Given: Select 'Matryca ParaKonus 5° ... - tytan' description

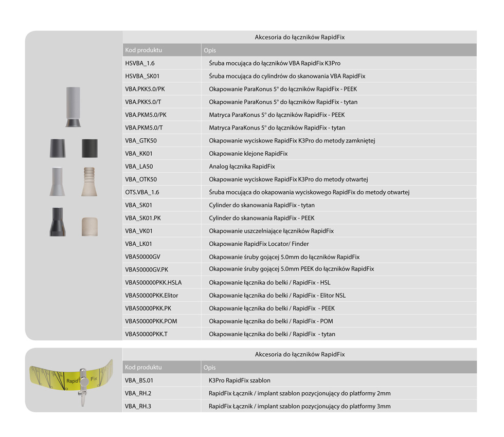Looking at the screenshot, I should tap(277, 128).
